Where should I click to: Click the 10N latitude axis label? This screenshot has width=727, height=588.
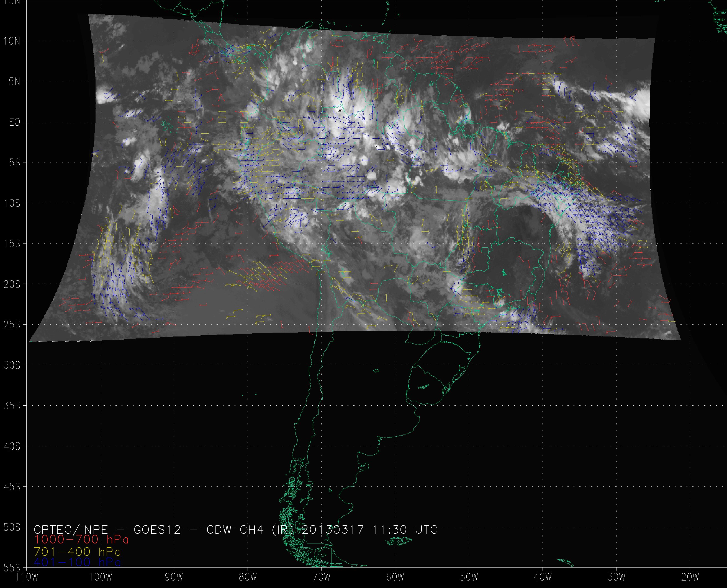tap(12, 41)
